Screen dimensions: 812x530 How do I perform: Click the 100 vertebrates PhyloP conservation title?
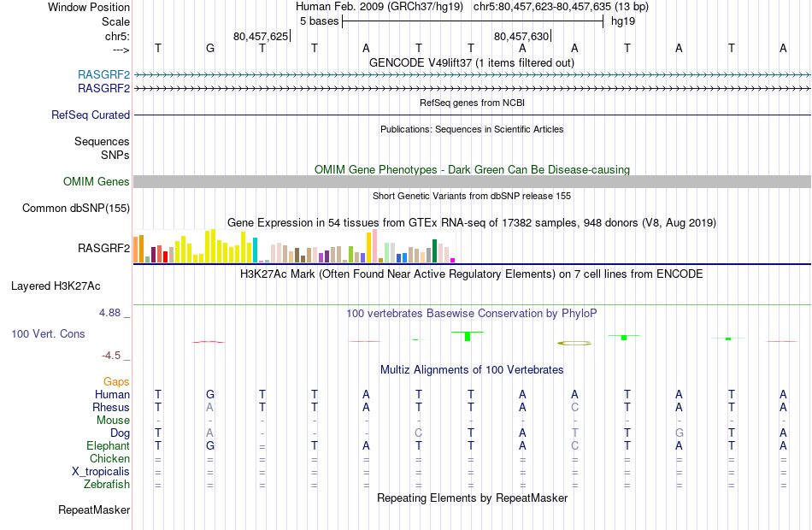[471, 313]
